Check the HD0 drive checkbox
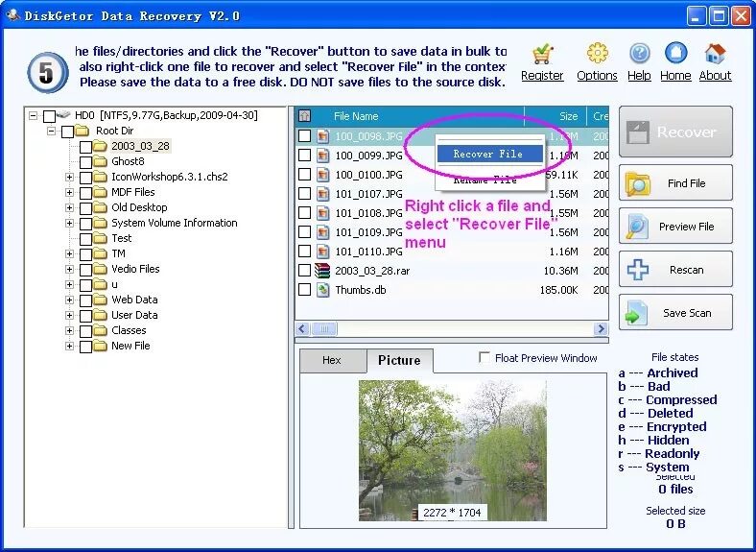The image size is (756, 552). [x=49, y=116]
